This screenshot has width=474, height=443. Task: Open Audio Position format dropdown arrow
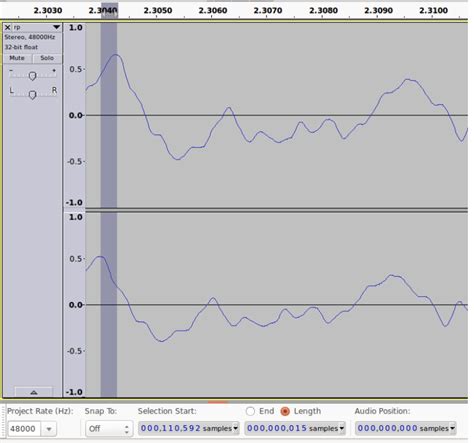click(453, 428)
